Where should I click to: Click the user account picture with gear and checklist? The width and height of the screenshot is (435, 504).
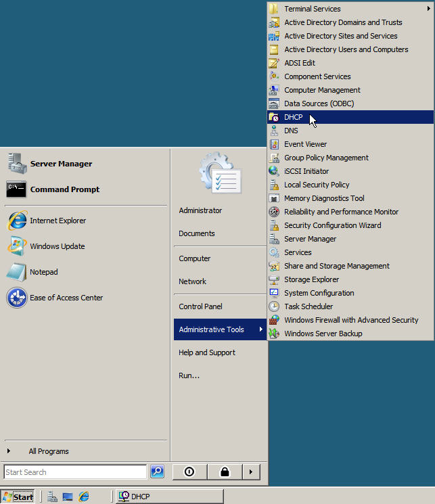click(x=221, y=173)
